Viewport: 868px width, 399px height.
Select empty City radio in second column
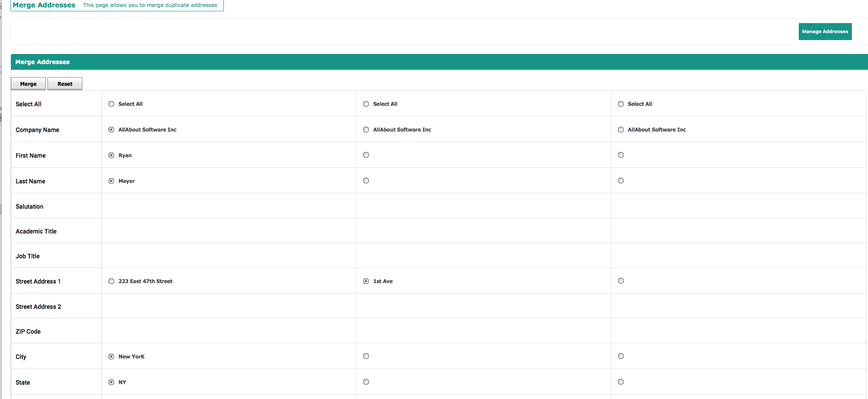click(x=366, y=356)
